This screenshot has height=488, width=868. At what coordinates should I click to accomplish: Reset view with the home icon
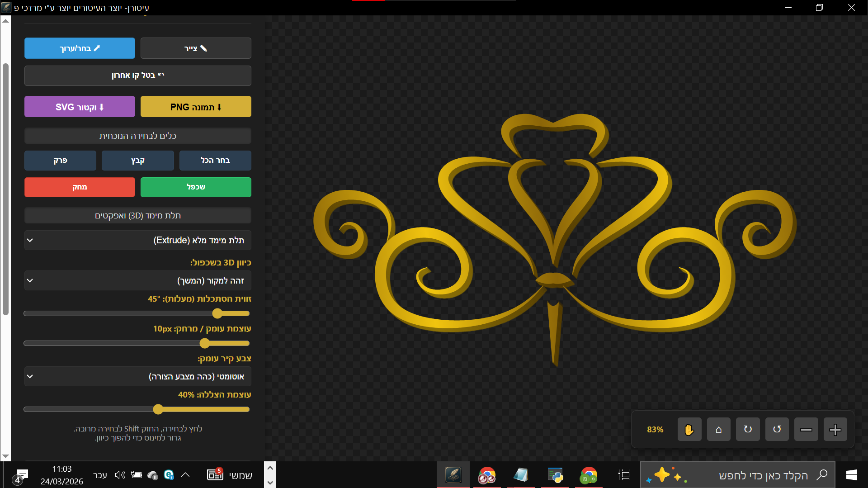(x=718, y=429)
